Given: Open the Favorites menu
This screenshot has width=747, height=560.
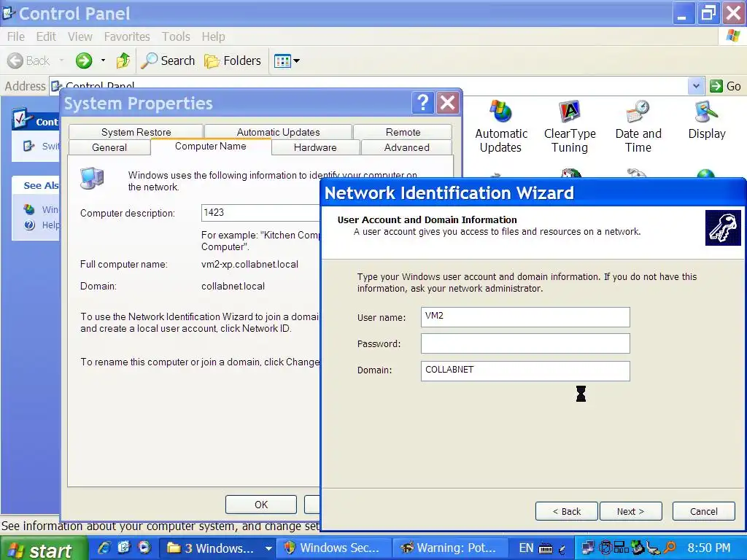Looking at the screenshot, I should pos(127,36).
